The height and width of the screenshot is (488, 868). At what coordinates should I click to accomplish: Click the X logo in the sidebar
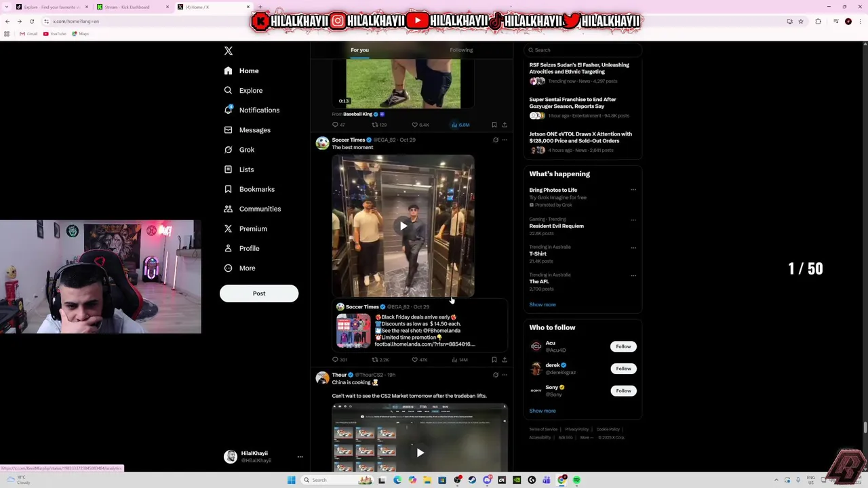(x=229, y=51)
